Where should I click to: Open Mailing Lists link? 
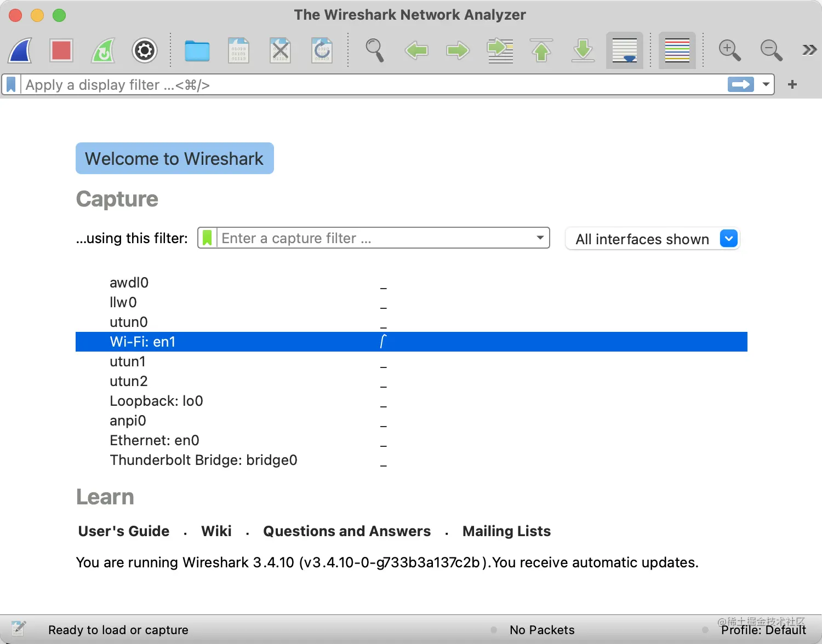click(506, 531)
